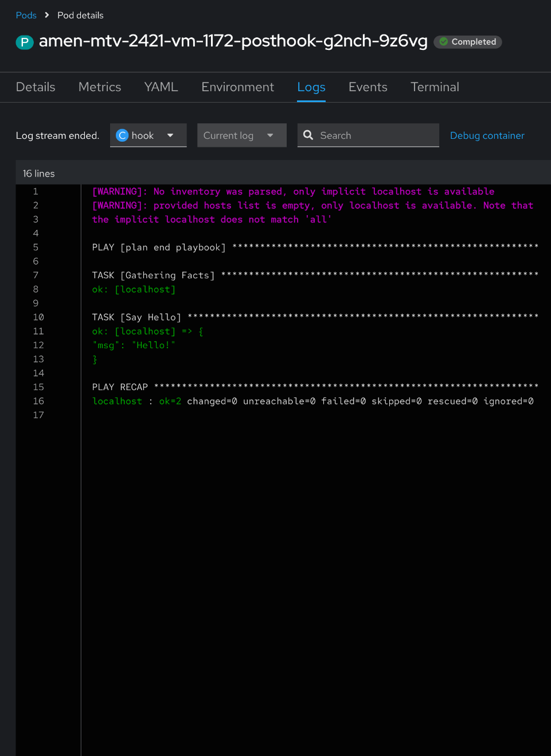Click the search magnifying glass icon
Screen dimensions: 551x756
coord(308,135)
